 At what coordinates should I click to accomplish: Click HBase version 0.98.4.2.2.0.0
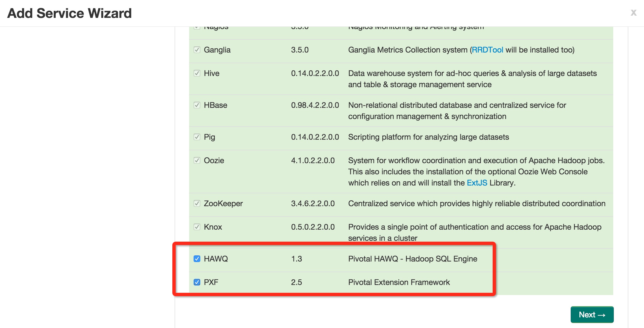tap(315, 105)
